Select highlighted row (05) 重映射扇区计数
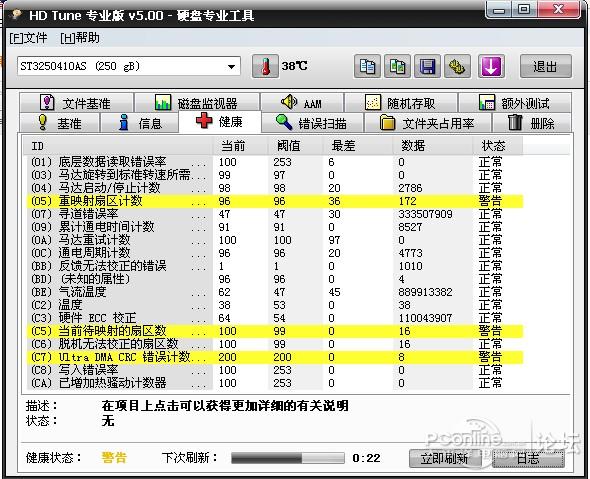 pos(275,201)
